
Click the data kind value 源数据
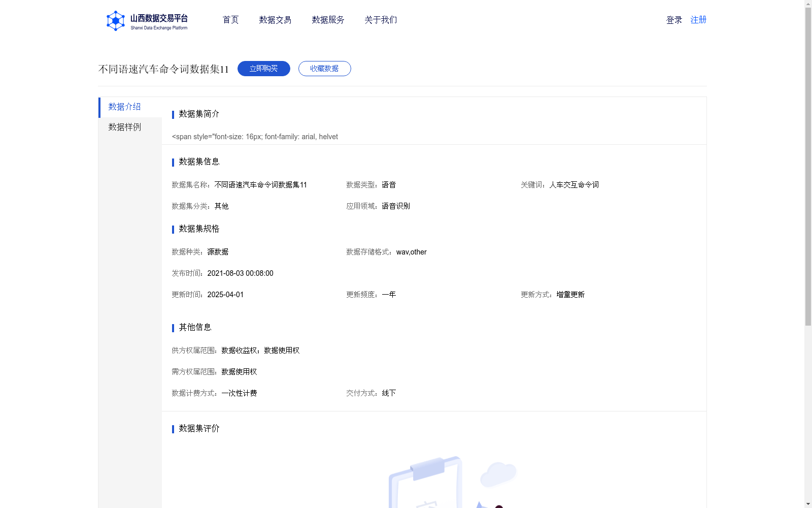click(218, 252)
